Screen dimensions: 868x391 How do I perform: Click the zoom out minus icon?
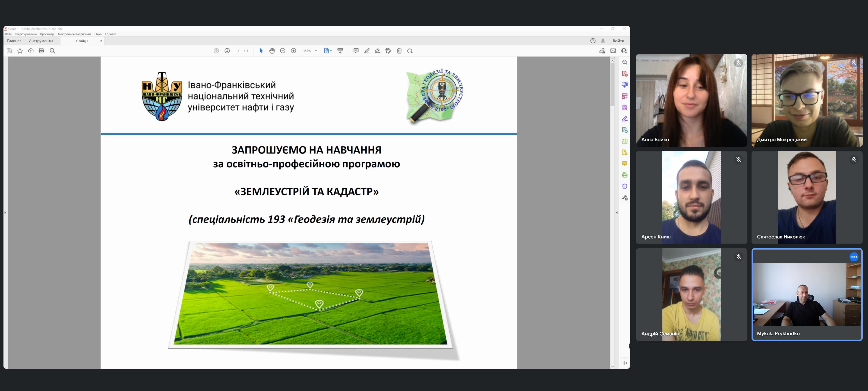click(x=283, y=51)
